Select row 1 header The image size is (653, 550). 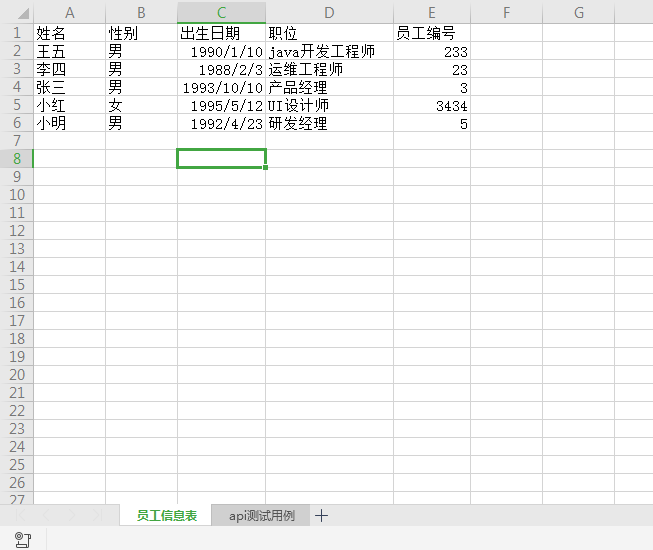pos(17,33)
